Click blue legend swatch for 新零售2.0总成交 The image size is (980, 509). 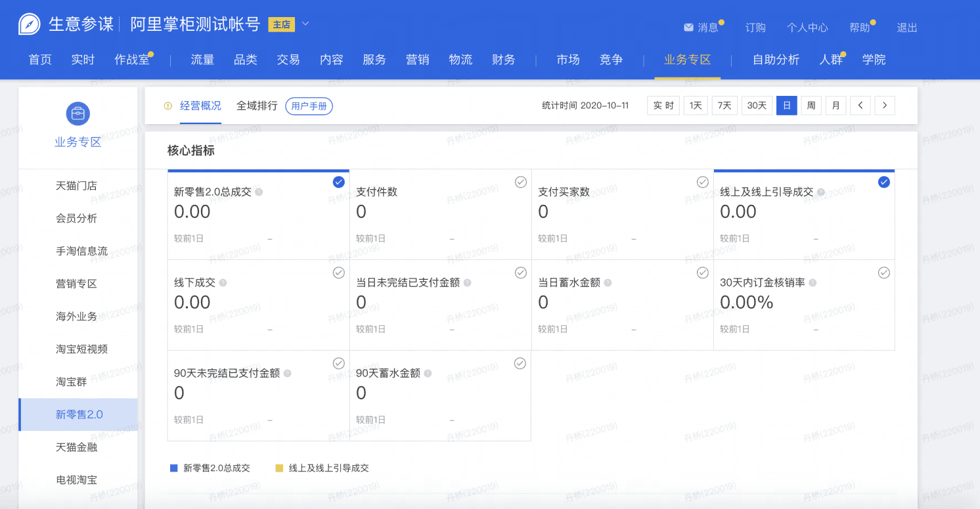pyautogui.click(x=174, y=468)
